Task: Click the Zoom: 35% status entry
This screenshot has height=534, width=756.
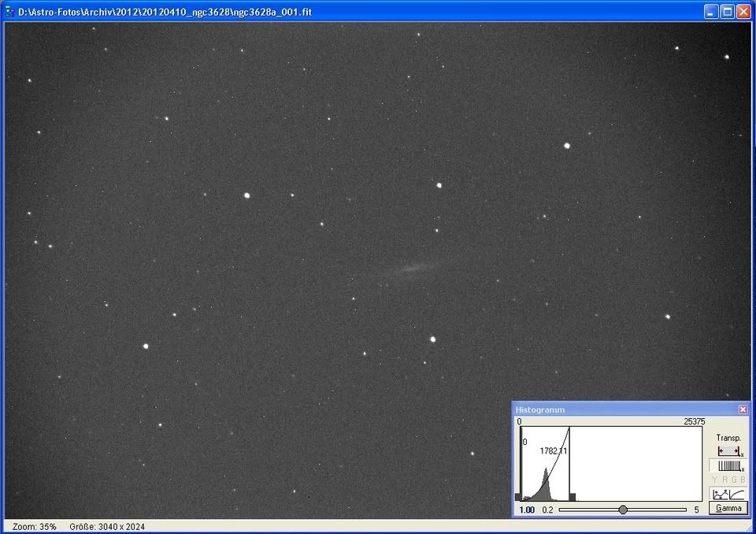Action: (x=34, y=527)
